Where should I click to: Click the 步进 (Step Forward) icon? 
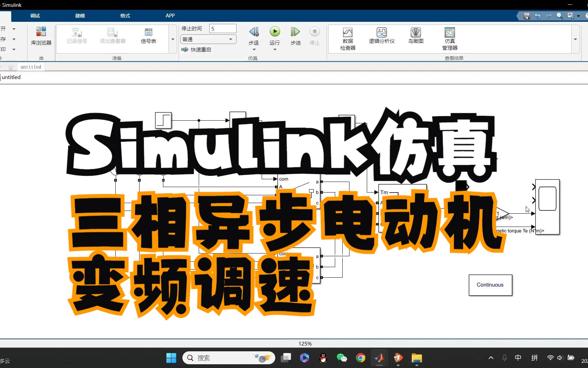tap(295, 34)
